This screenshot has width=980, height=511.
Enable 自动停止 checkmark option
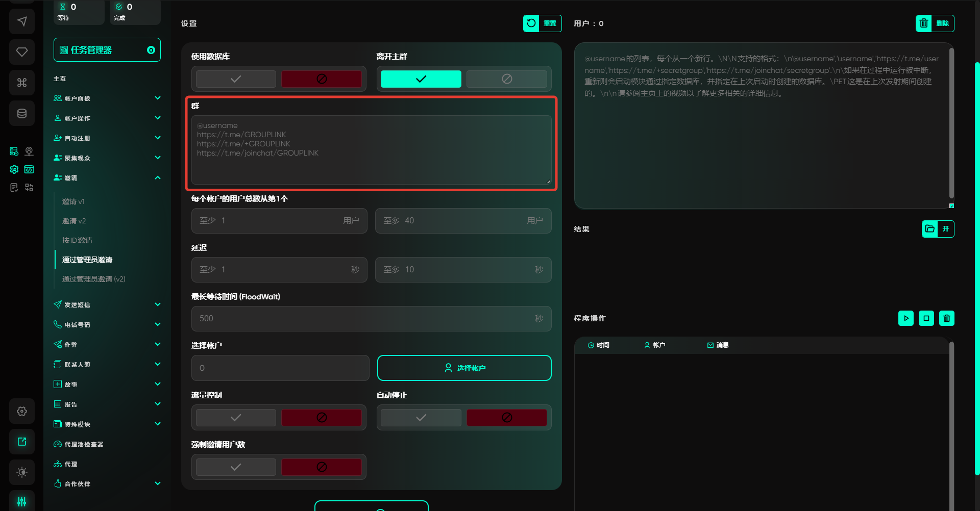coord(421,418)
